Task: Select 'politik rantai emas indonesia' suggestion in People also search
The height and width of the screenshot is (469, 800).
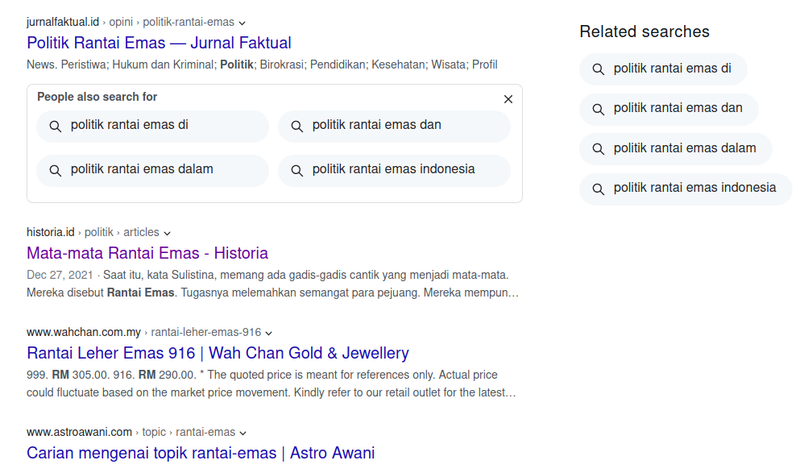Action: click(x=393, y=170)
